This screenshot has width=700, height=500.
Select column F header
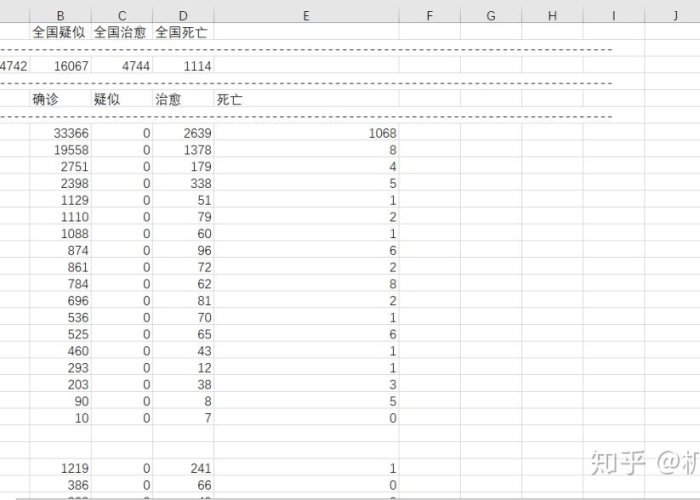coord(429,15)
